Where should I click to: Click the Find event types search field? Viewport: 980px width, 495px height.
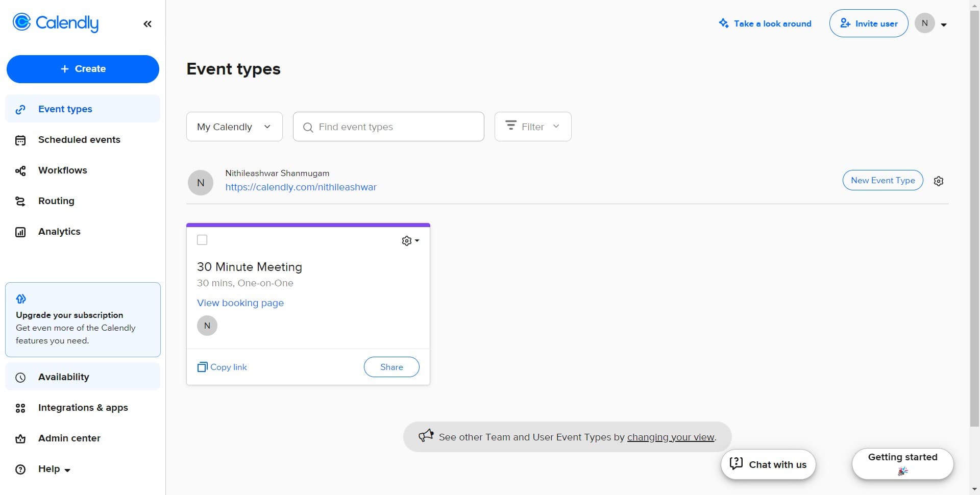[x=388, y=127]
